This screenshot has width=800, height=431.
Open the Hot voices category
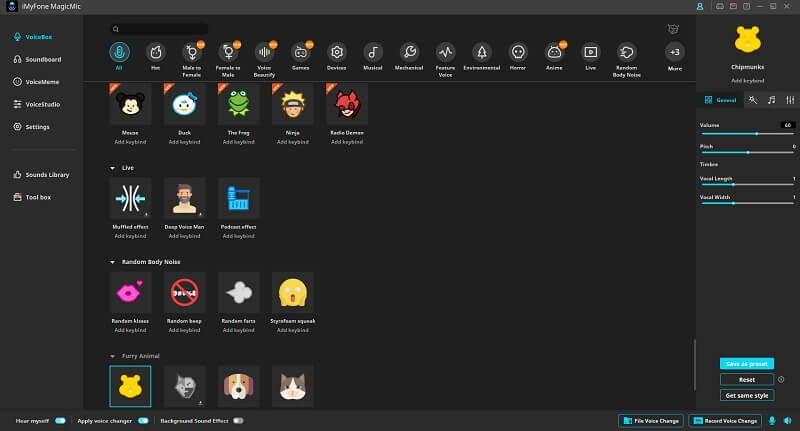tap(156, 52)
